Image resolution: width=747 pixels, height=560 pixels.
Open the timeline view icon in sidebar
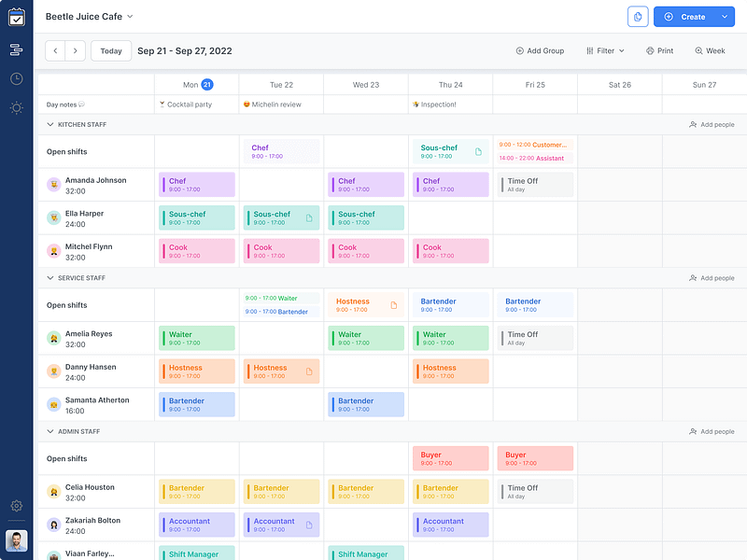[16, 49]
